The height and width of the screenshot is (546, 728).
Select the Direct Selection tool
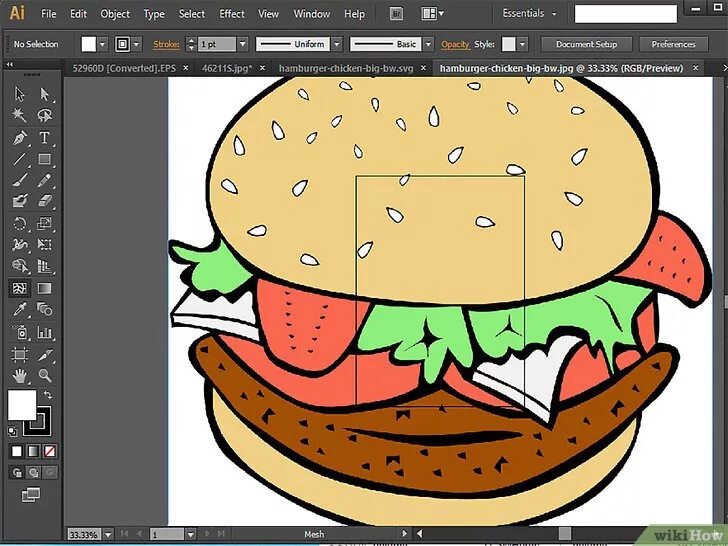click(x=45, y=94)
